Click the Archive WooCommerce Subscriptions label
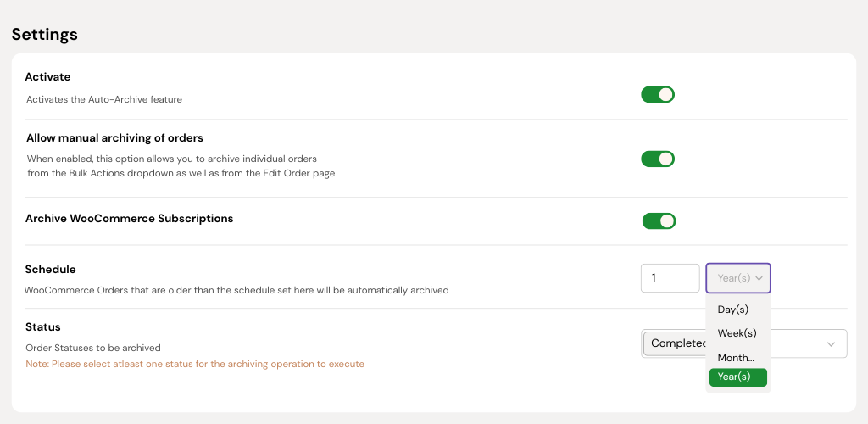Image resolution: width=868 pixels, height=424 pixels. coord(129,218)
